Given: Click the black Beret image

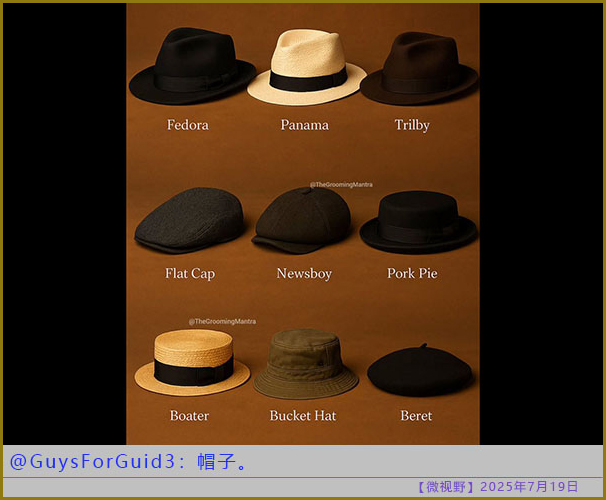Looking at the screenshot, I should pyautogui.click(x=419, y=372).
